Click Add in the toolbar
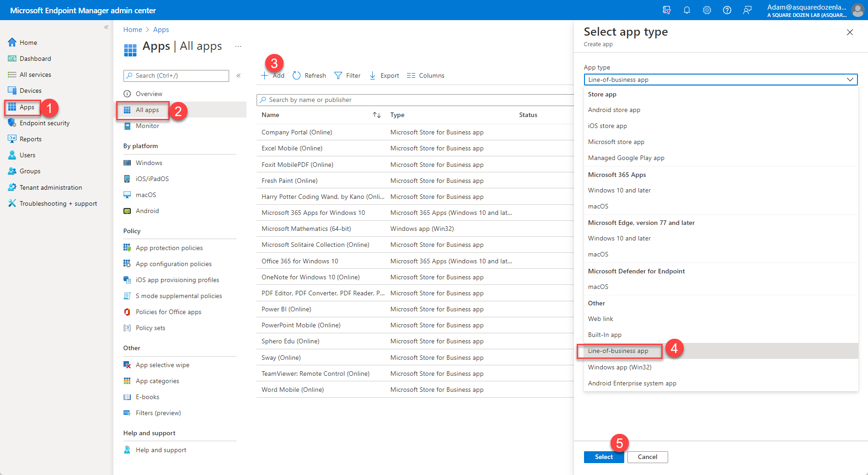 [x=273, y=75]
